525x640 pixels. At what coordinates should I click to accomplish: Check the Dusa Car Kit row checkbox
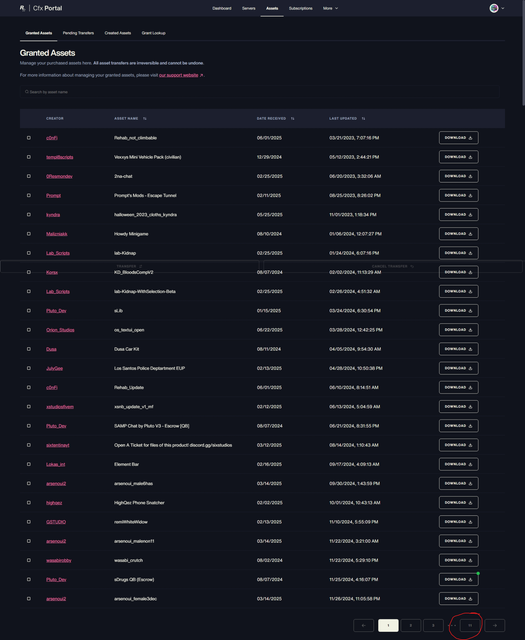tap(29, 349)
